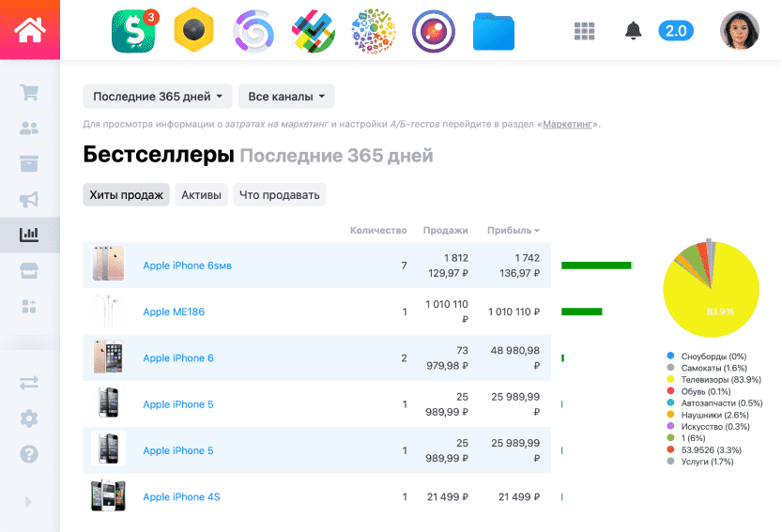This screenshot has height=532, width=782.
Task: Open exchange arrows sidebar icon
Action: [29, 383]
